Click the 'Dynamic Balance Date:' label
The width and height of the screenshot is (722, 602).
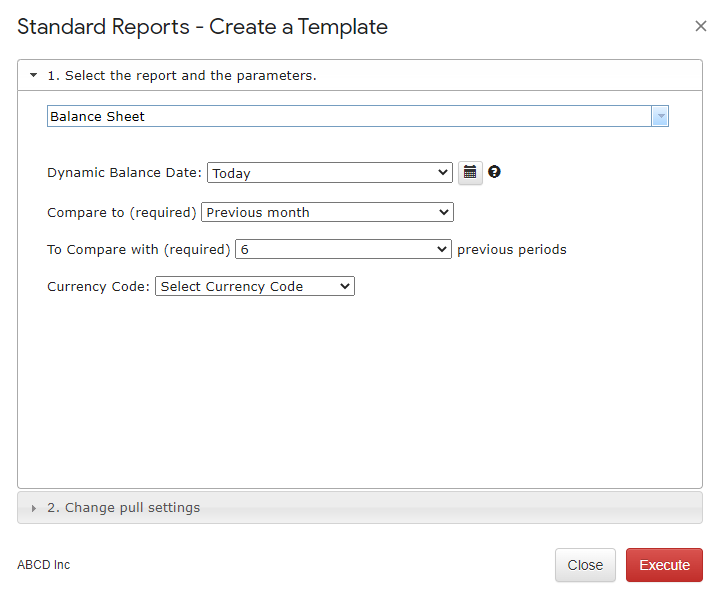point(124,172)
